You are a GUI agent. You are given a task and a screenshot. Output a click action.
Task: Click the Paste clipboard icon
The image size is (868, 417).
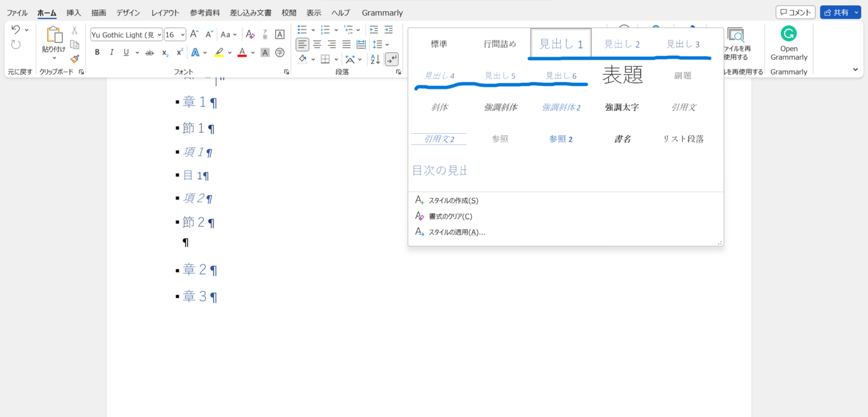[54, 35]
